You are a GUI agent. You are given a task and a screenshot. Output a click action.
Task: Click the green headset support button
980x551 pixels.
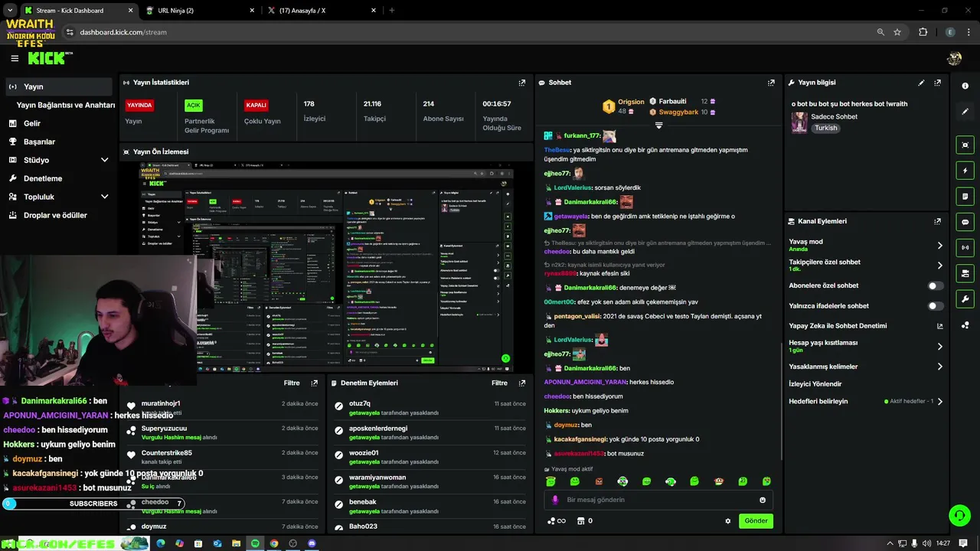point(959,515)
